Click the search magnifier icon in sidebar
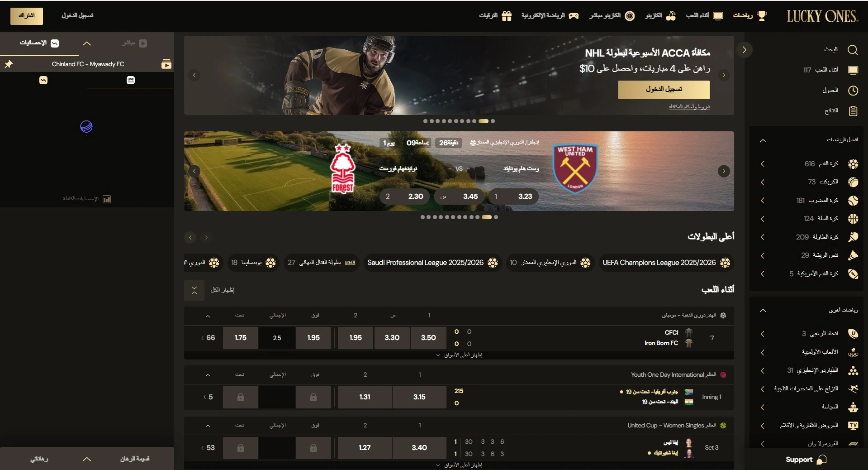Screen dimensions: 868x470 point(853,50)
